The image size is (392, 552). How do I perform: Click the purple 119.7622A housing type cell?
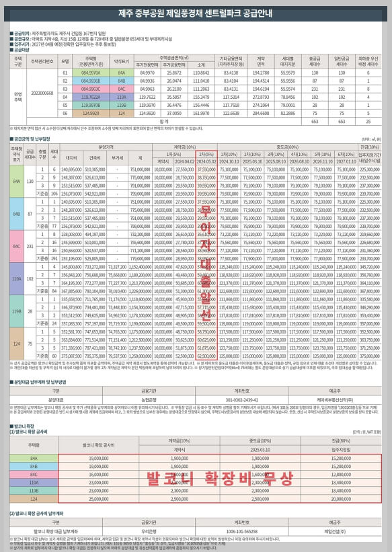click(x=91, y=97)
